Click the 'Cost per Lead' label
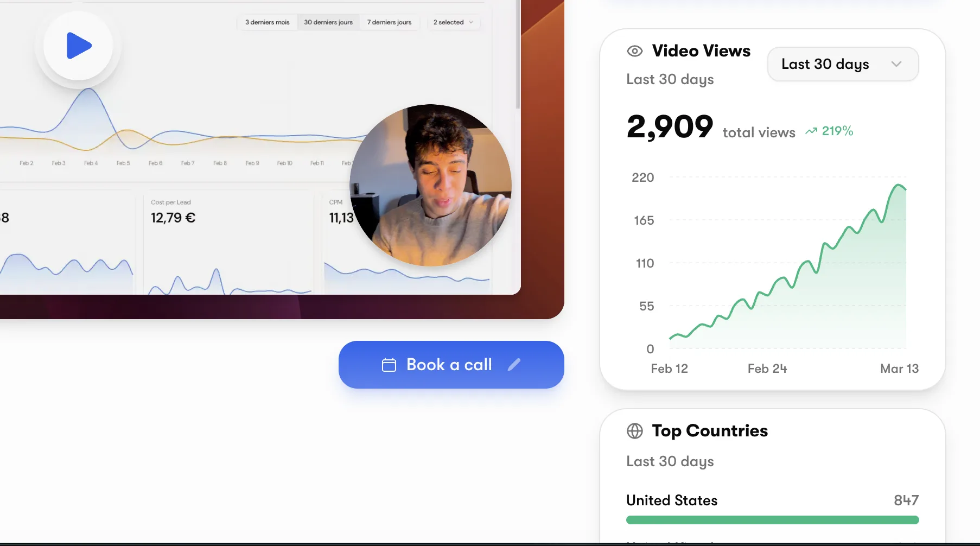Image resolution: width=980 pixels, height=546 pixels. pos(171,202)
